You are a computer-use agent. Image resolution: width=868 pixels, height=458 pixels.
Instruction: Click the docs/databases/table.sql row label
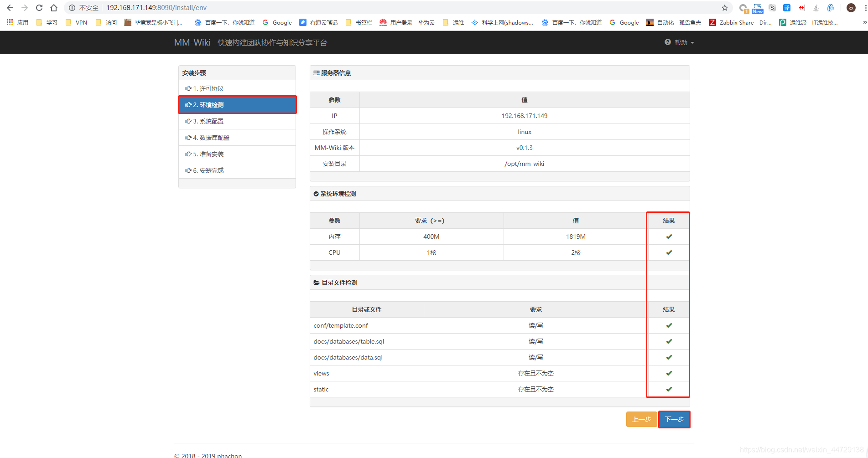point(349,341)
